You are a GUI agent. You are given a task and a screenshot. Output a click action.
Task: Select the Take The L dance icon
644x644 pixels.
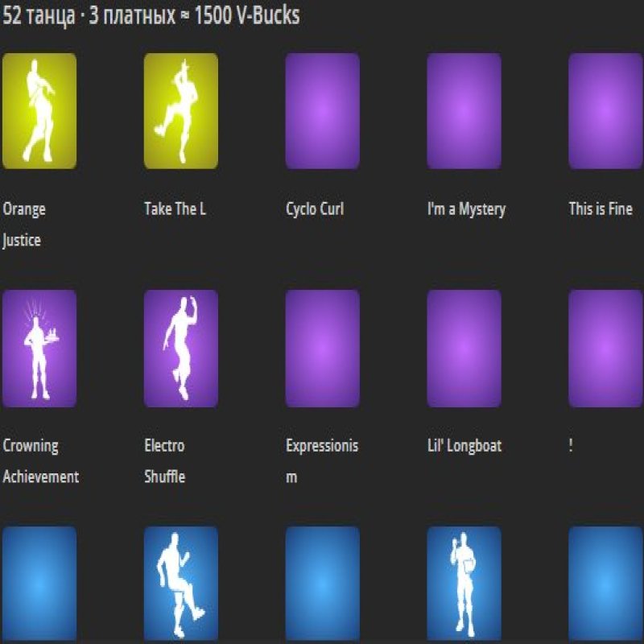point(180,111)
